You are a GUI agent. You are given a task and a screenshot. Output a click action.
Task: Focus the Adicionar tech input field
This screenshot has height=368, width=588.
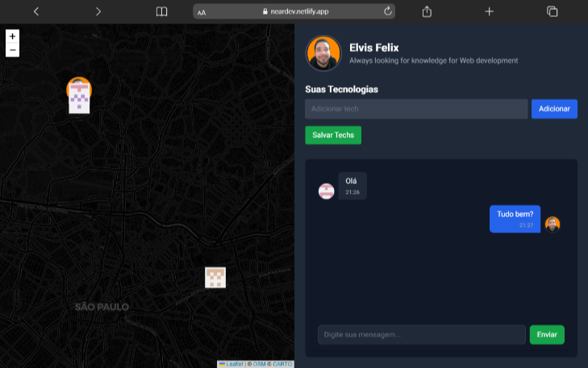(416, 109)
